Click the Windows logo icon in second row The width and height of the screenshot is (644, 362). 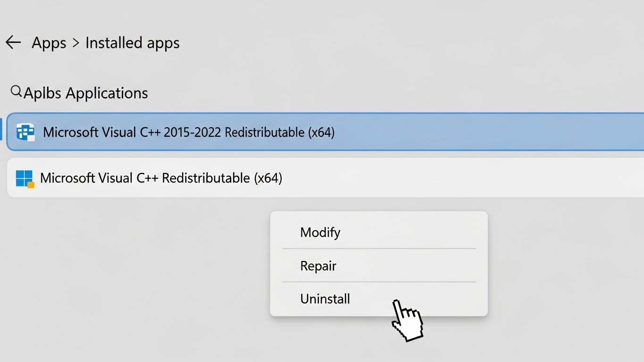pos(25,179)
